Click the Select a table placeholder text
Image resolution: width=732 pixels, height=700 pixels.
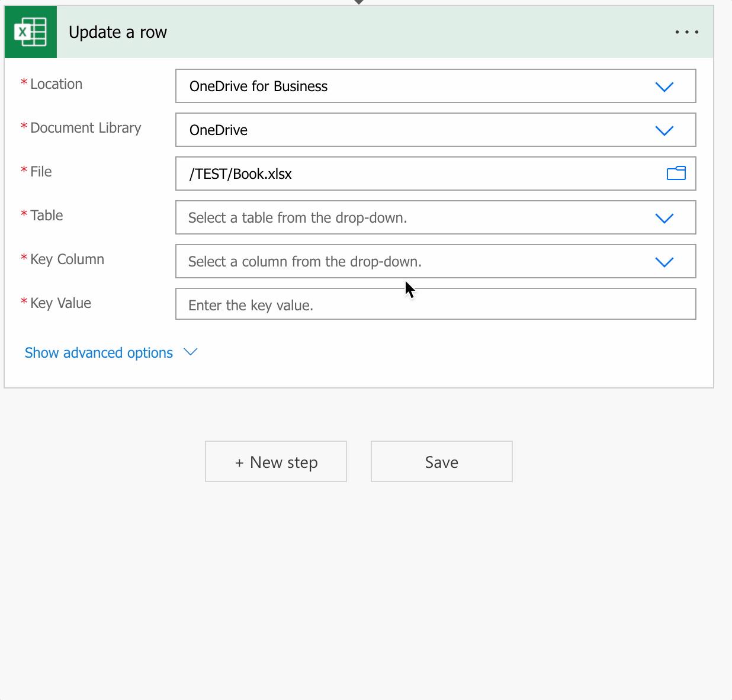(297, 218)
